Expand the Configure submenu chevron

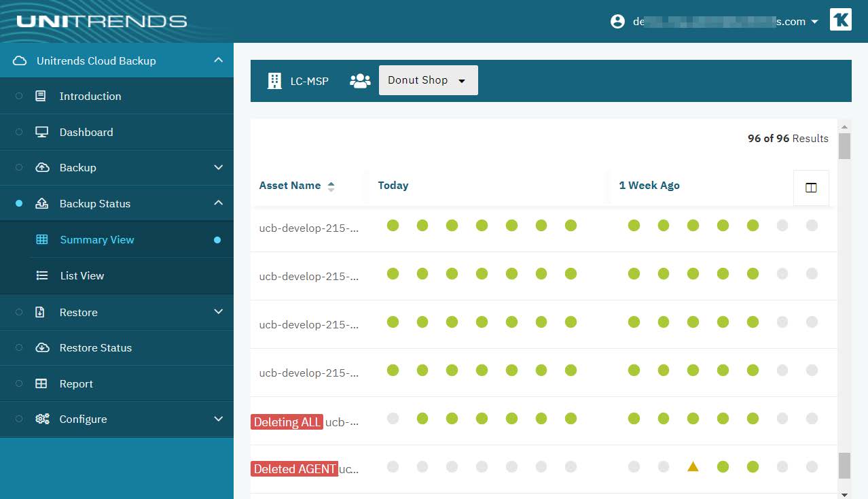tap(218, 419)
